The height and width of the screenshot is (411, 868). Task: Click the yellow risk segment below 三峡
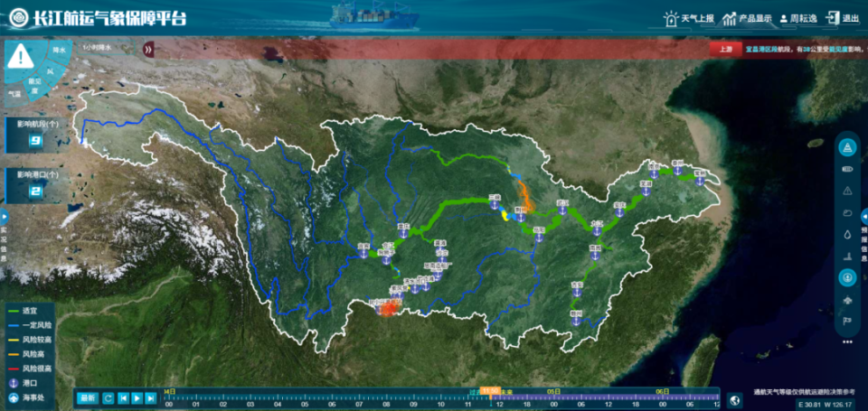505,215
